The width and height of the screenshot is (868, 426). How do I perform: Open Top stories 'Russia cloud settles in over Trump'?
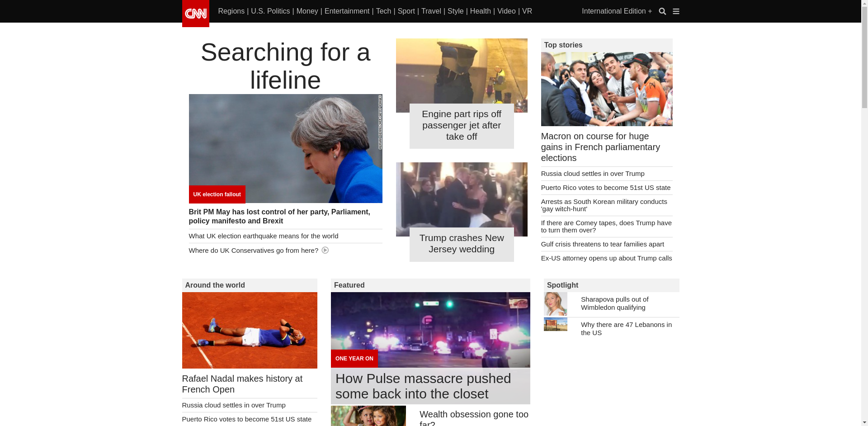pyautogui.click(x=593, y=174)
